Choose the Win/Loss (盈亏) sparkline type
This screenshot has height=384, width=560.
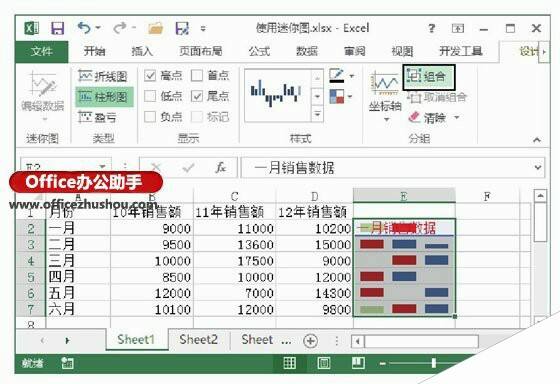pos(98,117)
